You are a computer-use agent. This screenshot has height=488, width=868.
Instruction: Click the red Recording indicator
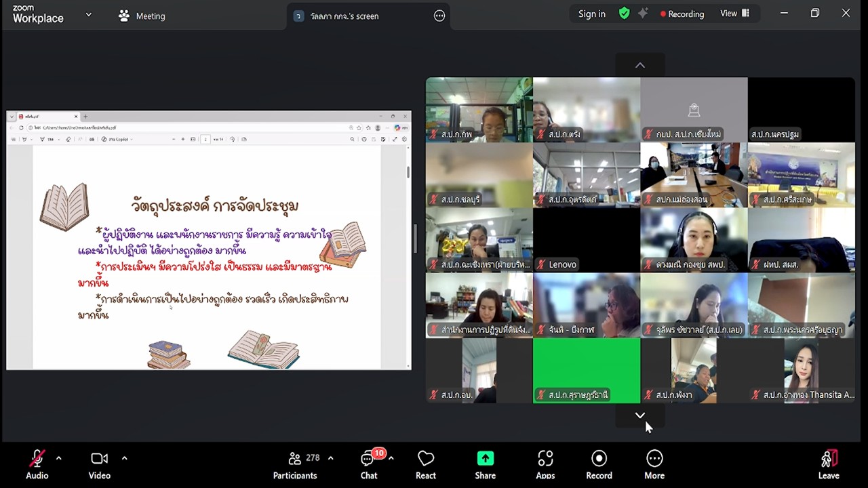(x=682, y=14)
